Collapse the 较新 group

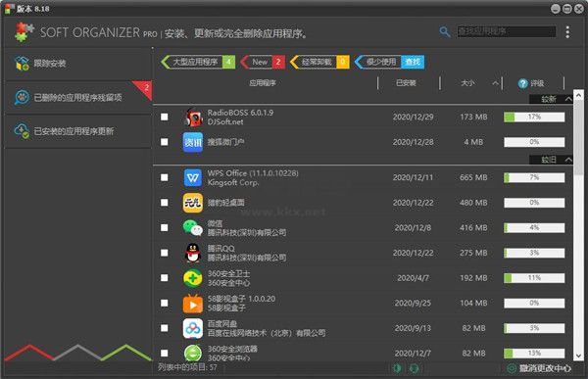pos(568,99)
